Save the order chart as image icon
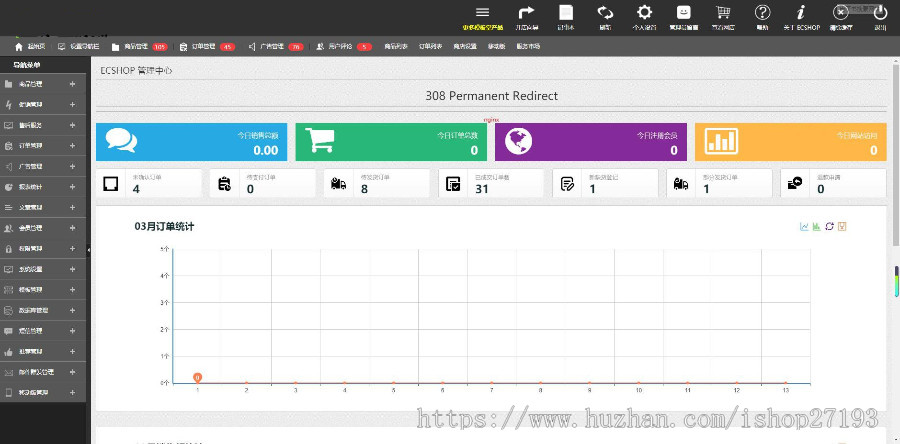Viewport: 900px width, 444px height. [842, 227]
